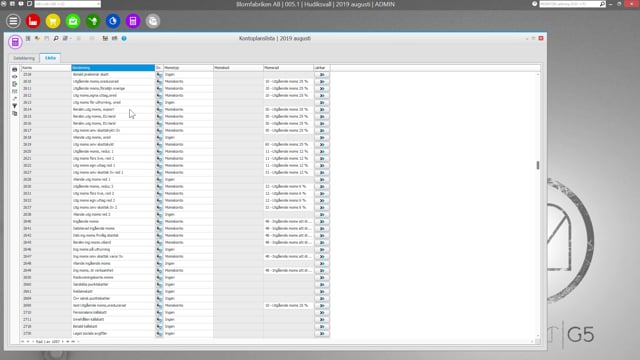Select the 'Ingående moms' description in row 2640
Viewport: 640px width, 360px height.
tap(113, 222)
